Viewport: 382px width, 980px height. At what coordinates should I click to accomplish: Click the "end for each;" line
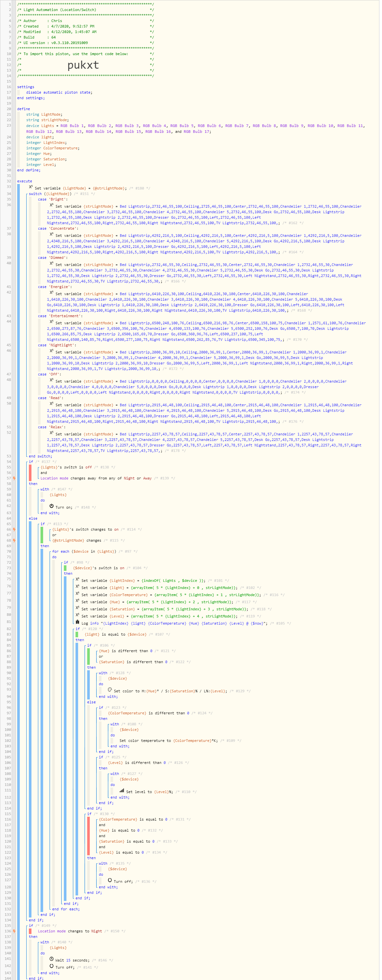click(66, 909)
